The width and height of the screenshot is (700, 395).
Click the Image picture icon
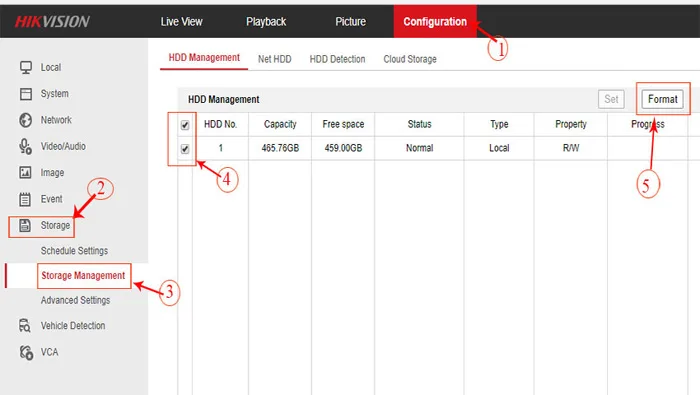pyautogui.click(x=25, y=173)
